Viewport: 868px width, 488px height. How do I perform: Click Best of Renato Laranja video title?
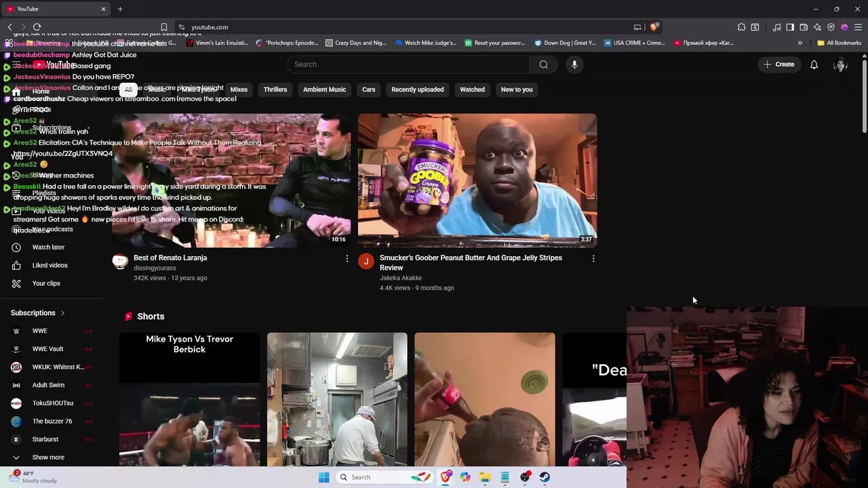(x=170, y=258)
